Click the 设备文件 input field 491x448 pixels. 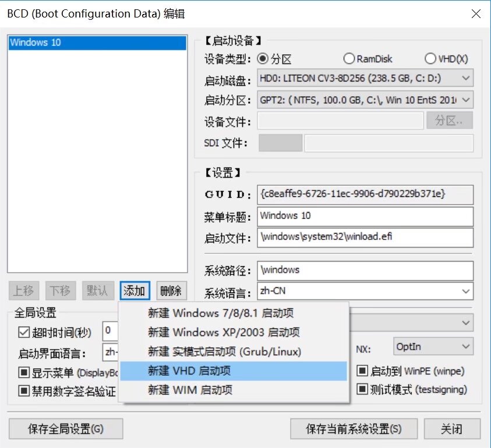tap(340, 121)
